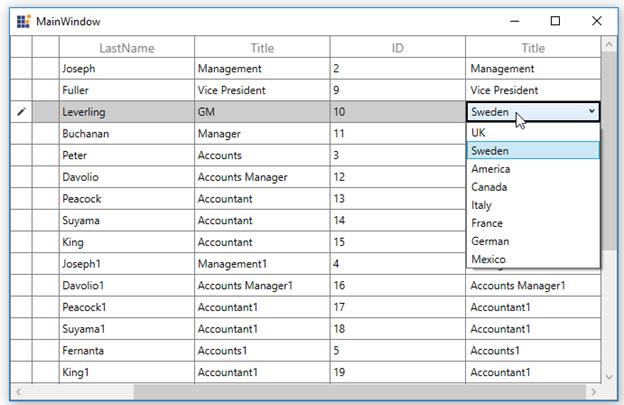
Task: Pick Mexico in the dropdown list
Action: pyautogui.click(x=533, y=259)
